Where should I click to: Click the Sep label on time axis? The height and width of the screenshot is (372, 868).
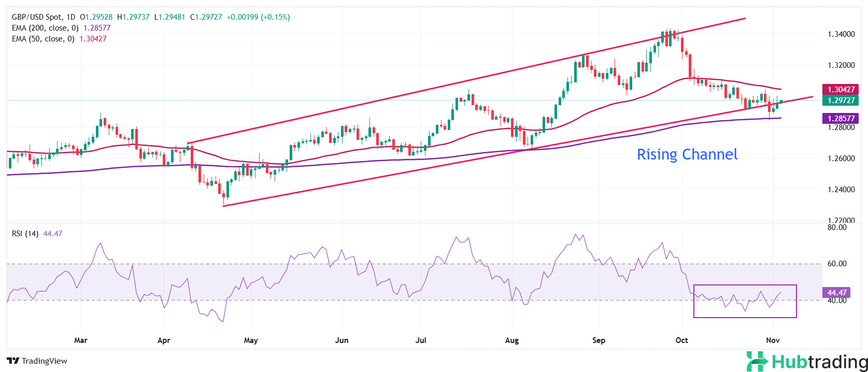(599, 340)
